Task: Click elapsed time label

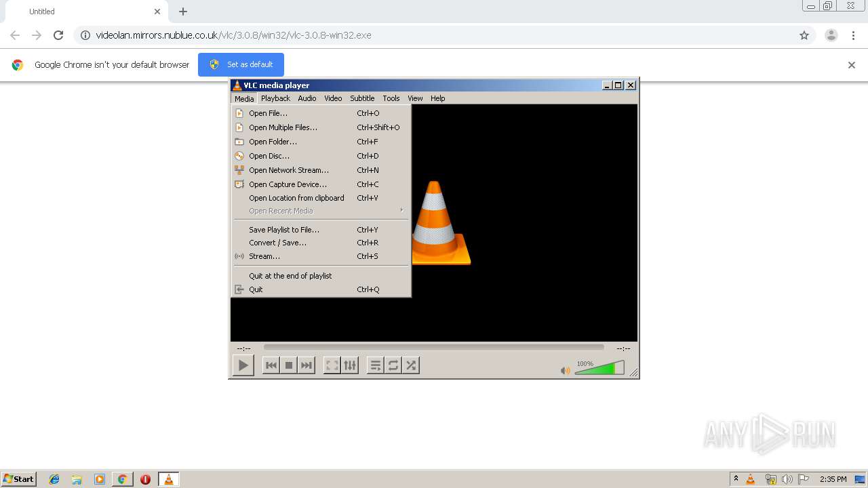Action: click(244, 348)
